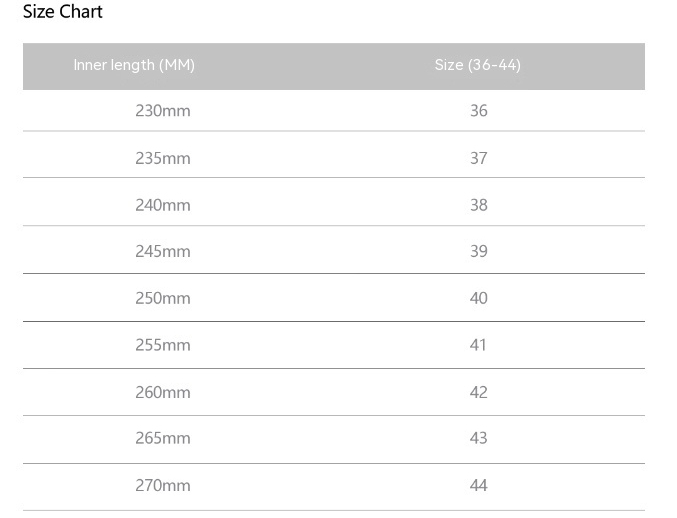This screenshot has height=518, width=677.
Task: Select the 230mm length cell
Action: pyautogui.click(x=163, y=111)
